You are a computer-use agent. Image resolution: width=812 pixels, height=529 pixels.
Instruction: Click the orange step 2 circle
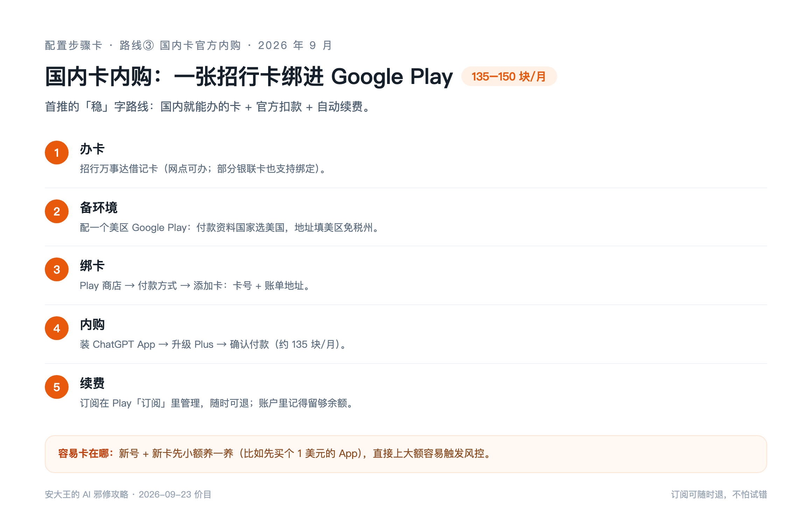(57, 211)
